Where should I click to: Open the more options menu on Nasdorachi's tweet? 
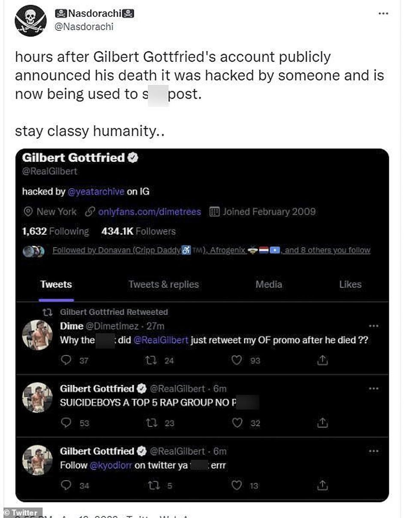pos(383,14)
